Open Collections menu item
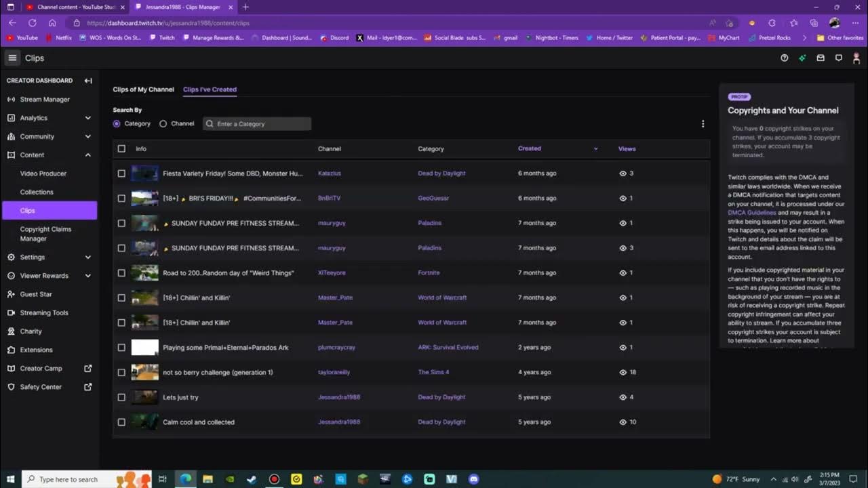This screenshot has width=868, height=488. pos(37,192)
